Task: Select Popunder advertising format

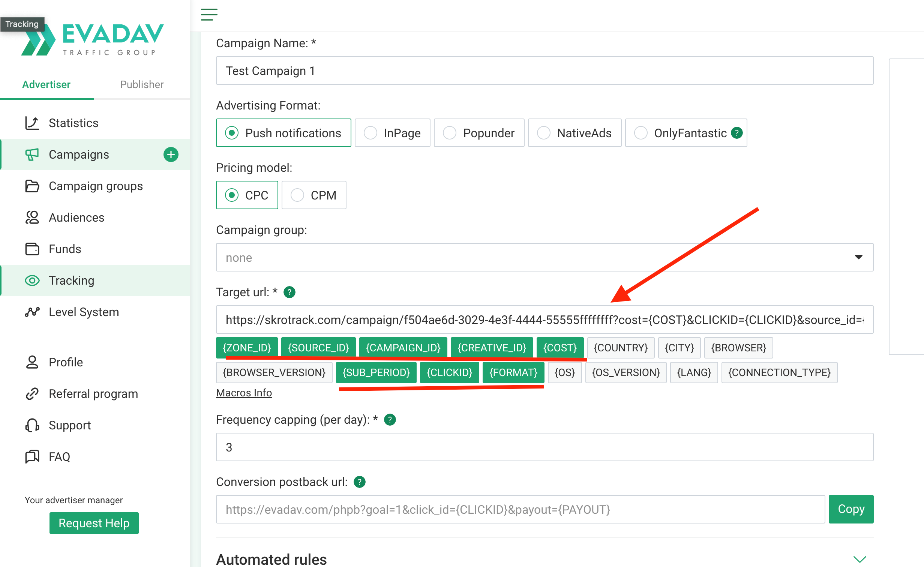Action: [479, 133]
